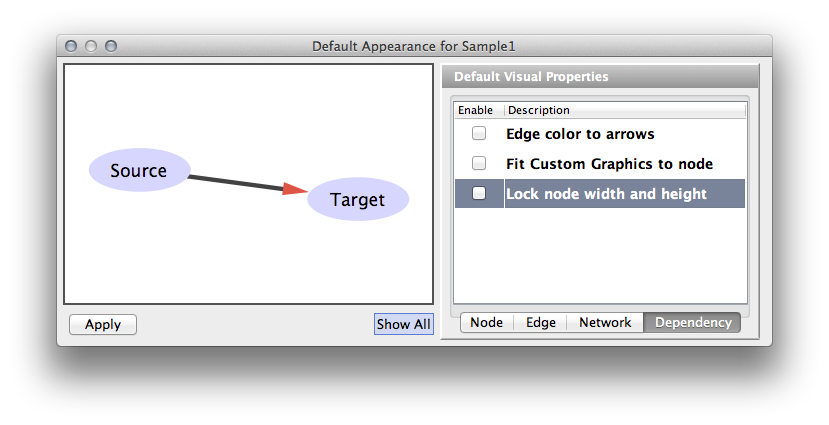This screenshot has height=425, width=829.
Task: Toggle Fit Custom Graphics to node checkbox
Action: click(479, 163)
